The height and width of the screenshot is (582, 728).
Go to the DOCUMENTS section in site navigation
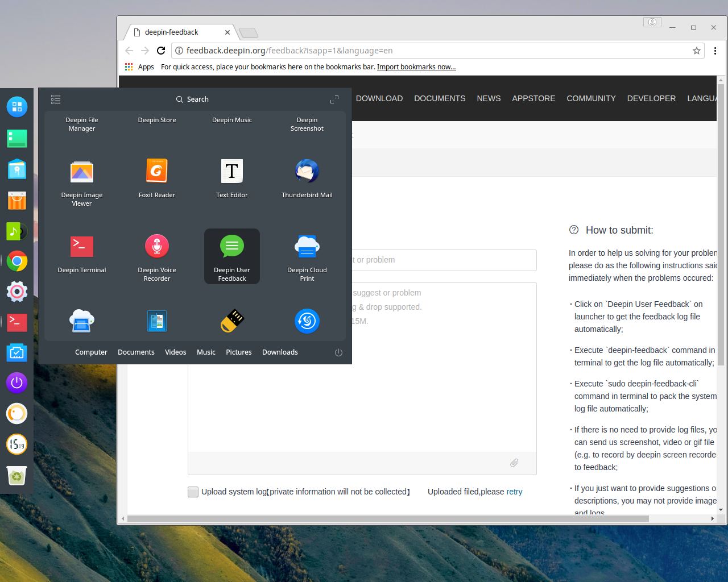click(x=440, y=98)
